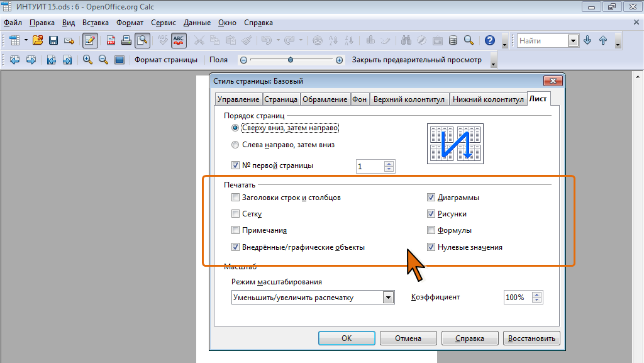
Task: Switch to the Страница tab
Action: pos(281,99)
